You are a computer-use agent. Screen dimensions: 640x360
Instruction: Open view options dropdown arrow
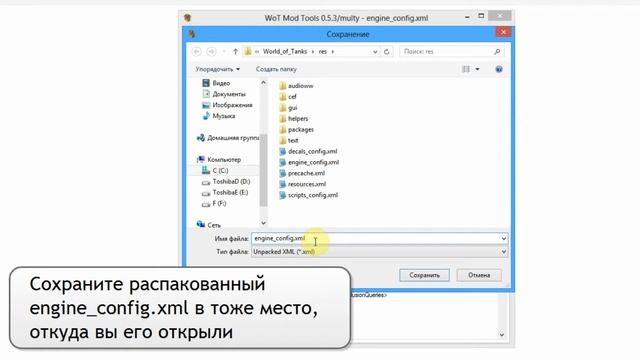(x=477, y=69)
